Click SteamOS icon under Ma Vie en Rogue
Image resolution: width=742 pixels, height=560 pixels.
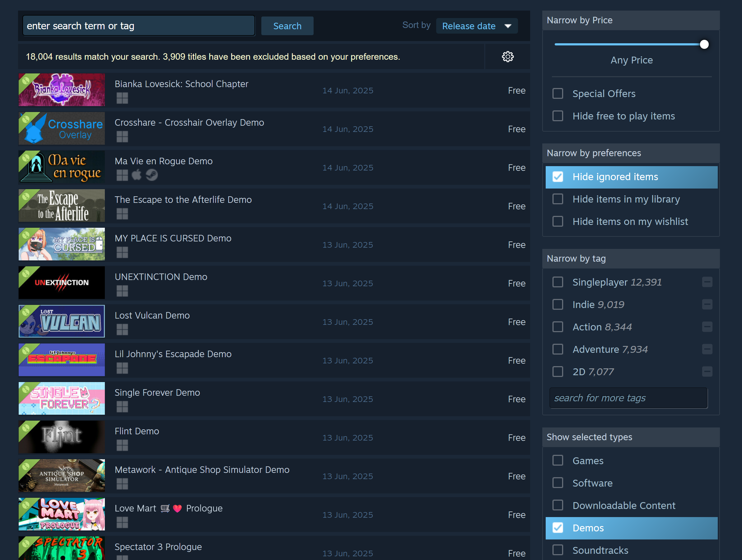point(152,175)
